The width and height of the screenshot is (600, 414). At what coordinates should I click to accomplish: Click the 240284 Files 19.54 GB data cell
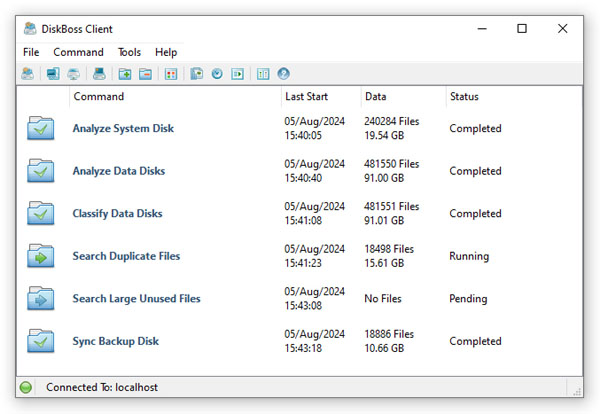coord(391,128)
